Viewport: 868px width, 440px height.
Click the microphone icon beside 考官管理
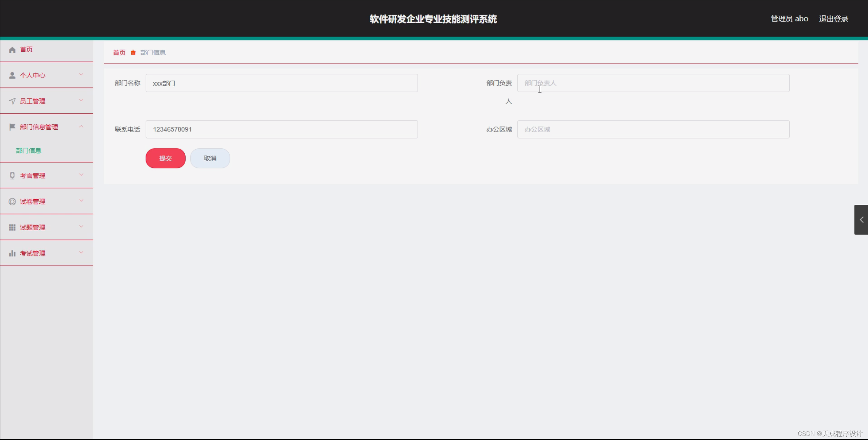(x=12, y=176)
